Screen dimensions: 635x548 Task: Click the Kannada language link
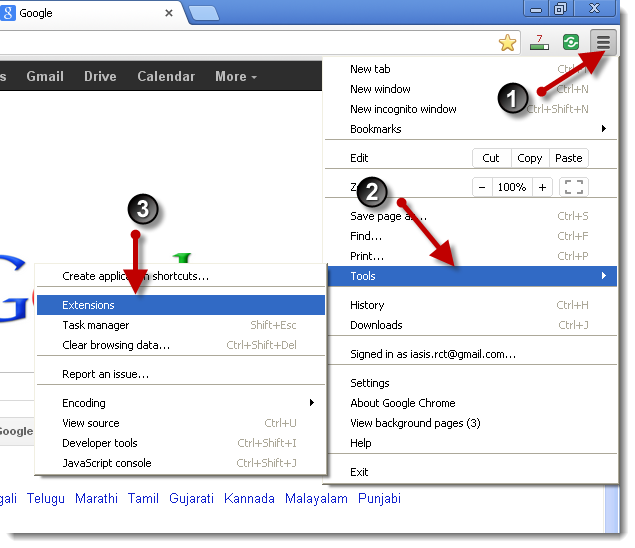click(249, 498)
